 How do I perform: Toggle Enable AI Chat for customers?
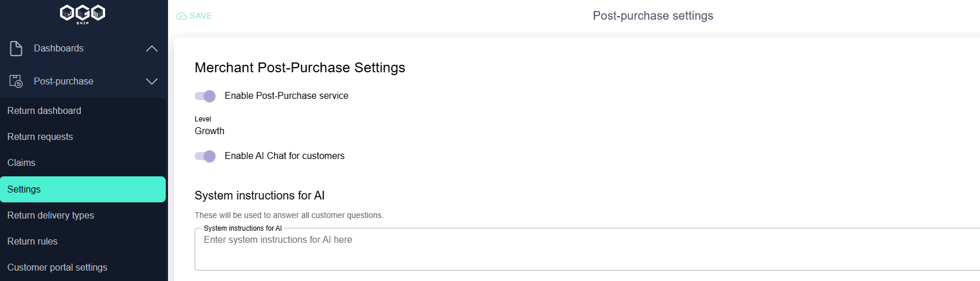tap(205, 156)
